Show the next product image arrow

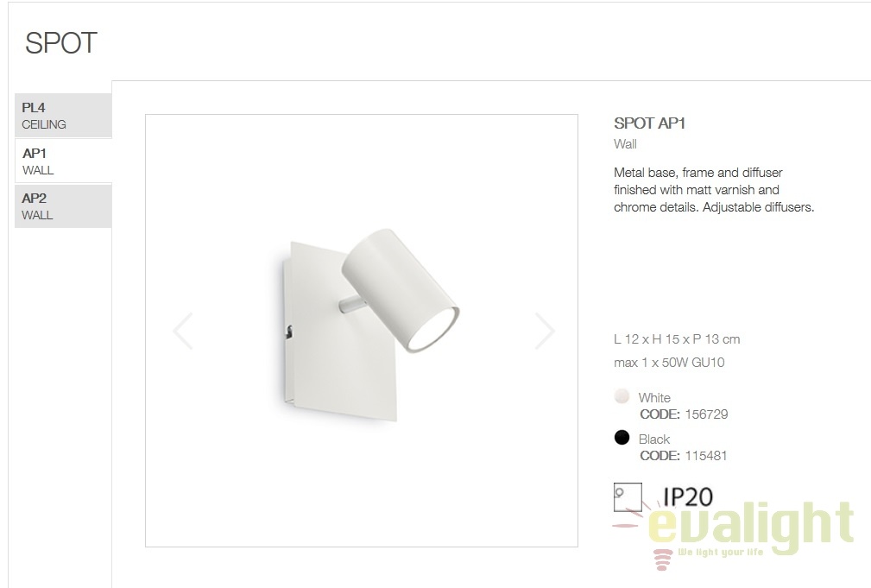coord(545,332)
